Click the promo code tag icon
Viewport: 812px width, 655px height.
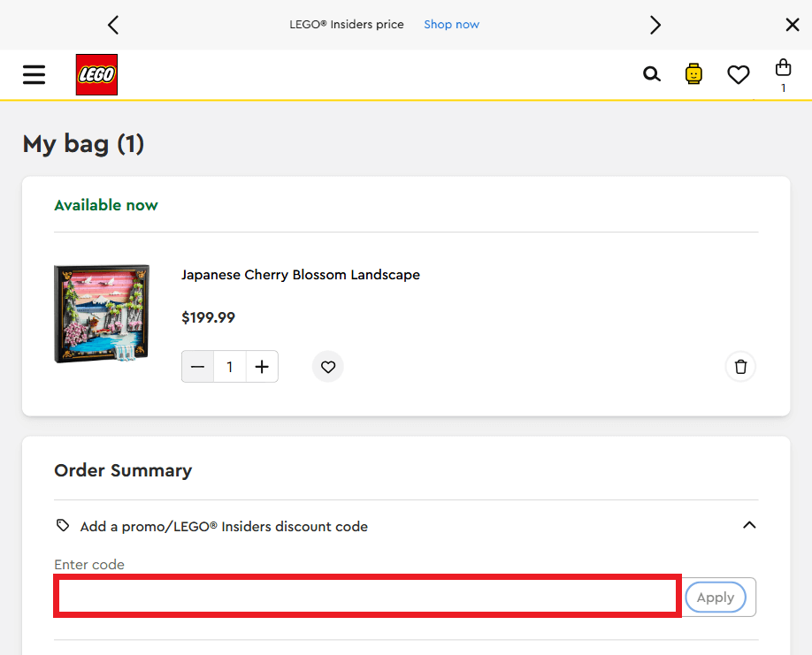pyautogui.click(x=62, y=525)
